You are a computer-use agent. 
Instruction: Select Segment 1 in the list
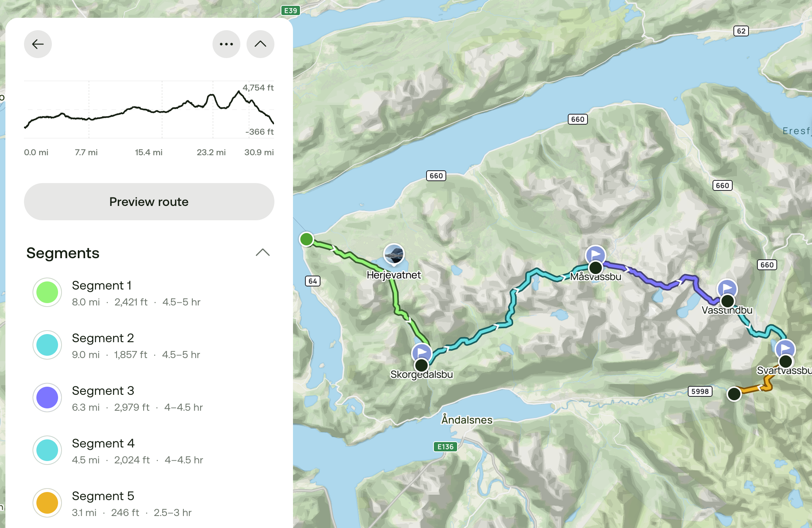click(x=149, y=293)
